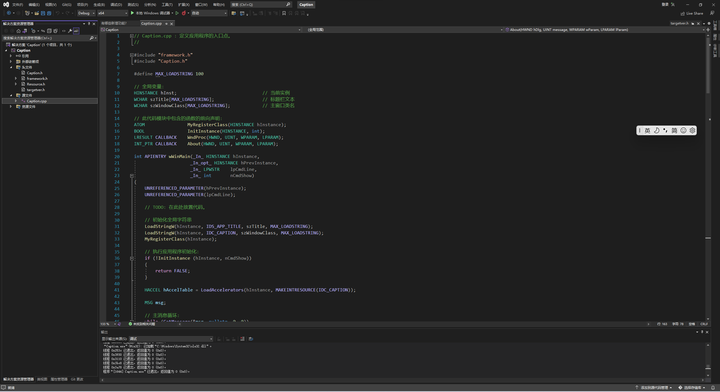The height and width of the screenshot is (392, 720).
Task: Click 登录 sign-in button in title bar
Action: (x=665, y=4)
